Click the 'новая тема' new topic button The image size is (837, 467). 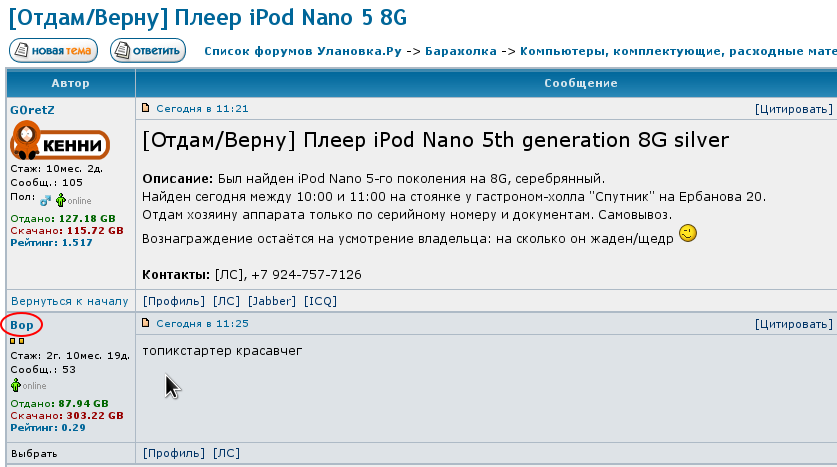tap(53, 51)
